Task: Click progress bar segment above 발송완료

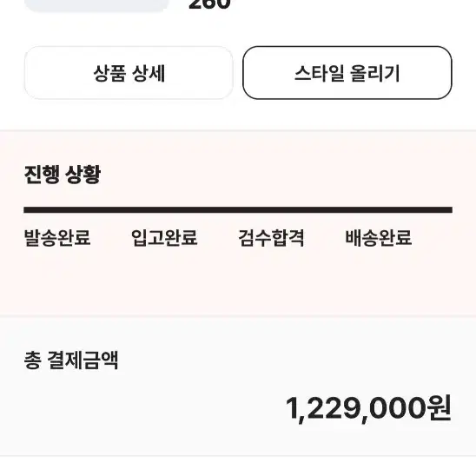Action: pyautogui.click(x=77, y=210)
